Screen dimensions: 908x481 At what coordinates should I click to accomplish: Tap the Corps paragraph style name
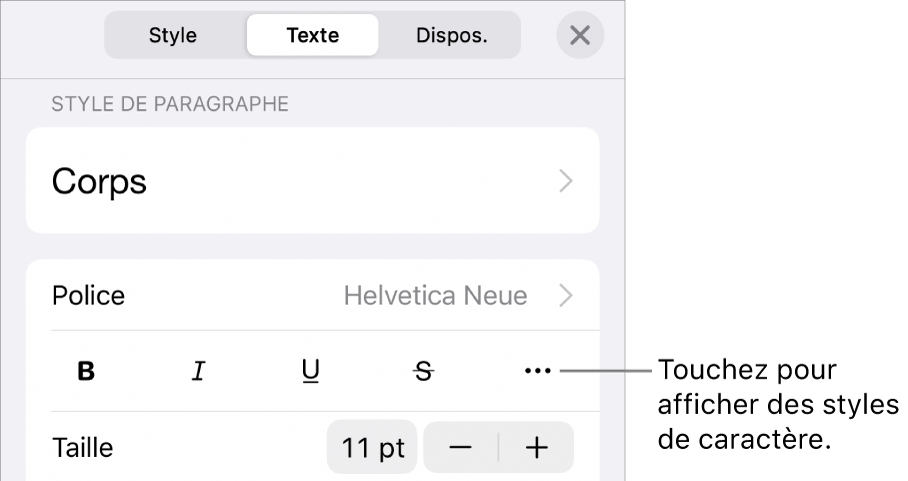[100, 181]
